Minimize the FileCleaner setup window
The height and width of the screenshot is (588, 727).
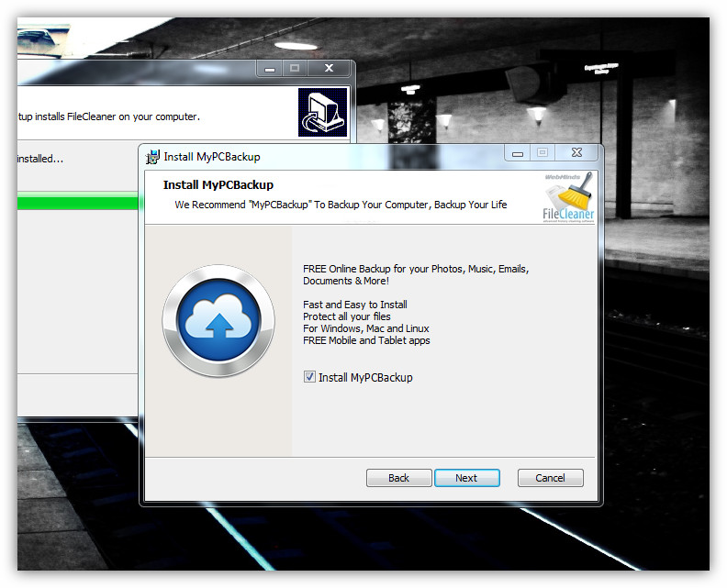click(269, 68)
